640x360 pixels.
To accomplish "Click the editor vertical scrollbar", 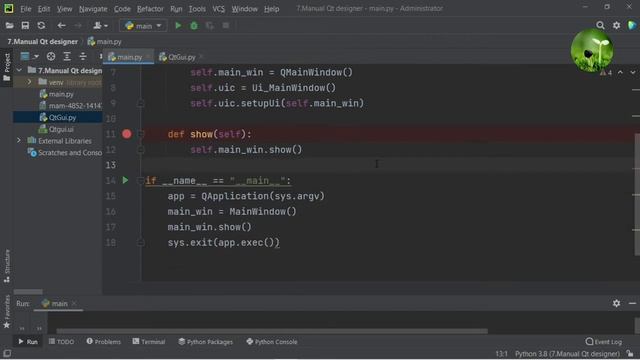I will tap(637, 194).
